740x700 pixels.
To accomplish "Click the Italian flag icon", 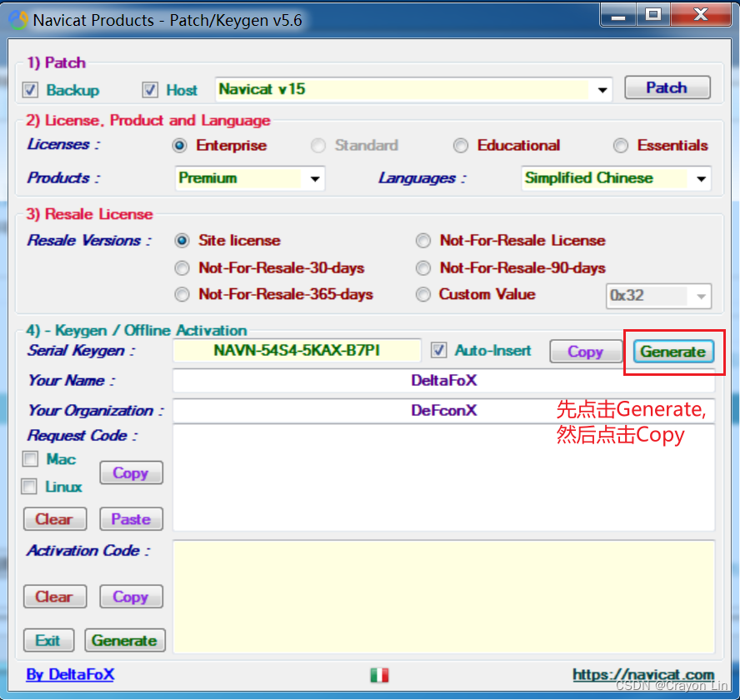I will tap(379, 675).
